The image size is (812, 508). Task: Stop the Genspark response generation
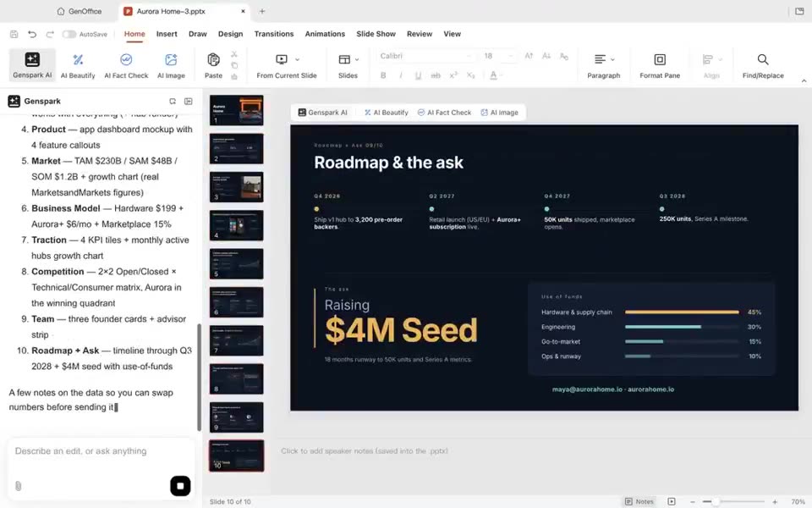pos(180,486)
